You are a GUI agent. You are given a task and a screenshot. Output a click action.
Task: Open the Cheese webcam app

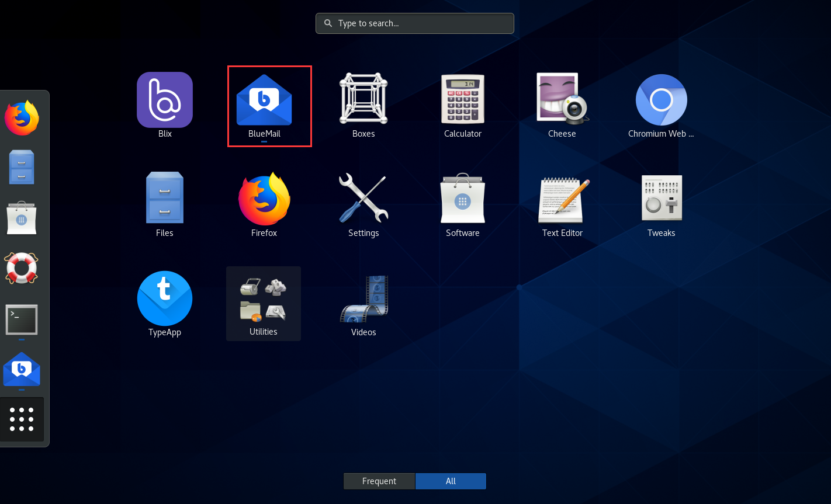pyautogui.click(x=562, y=106)
